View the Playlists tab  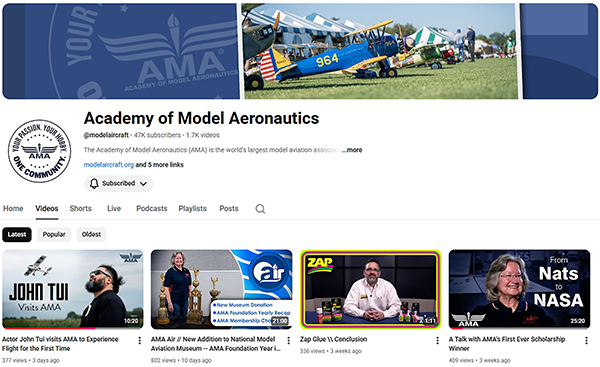click(192, 209)
